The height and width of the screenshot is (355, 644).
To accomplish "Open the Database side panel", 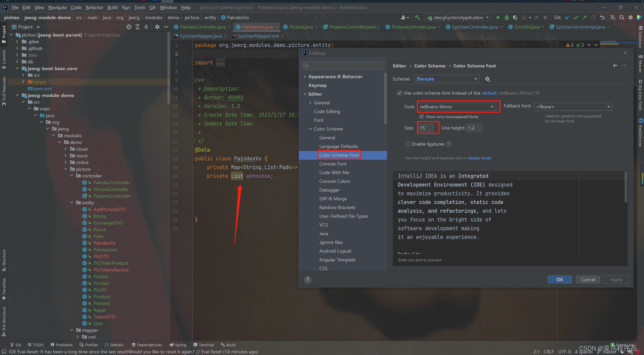I will [640, 38].
